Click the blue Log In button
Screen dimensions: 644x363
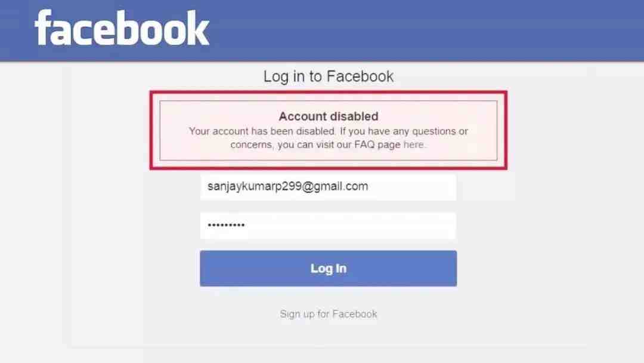[x=328, y=269]
